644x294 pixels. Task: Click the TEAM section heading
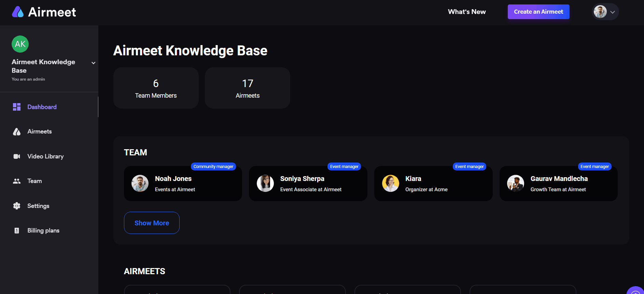[136, 152]
